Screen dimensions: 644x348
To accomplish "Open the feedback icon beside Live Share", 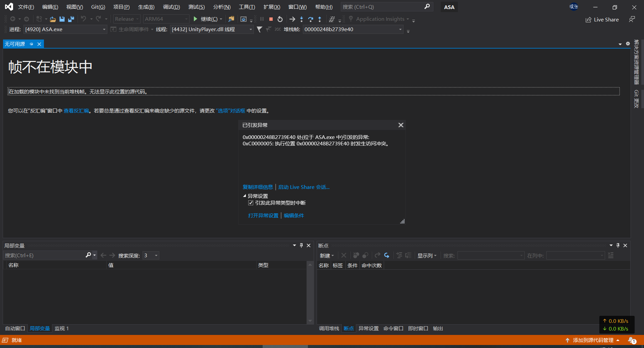I will pyautogui.click(x=632, y=19).
